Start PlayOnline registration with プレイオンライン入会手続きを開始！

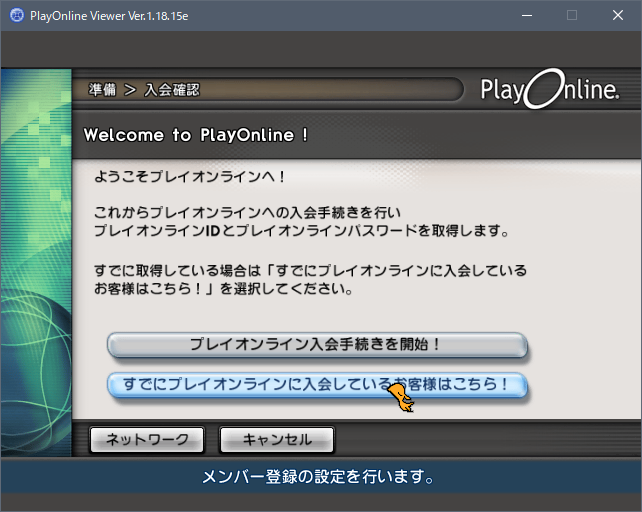(x=317, y=344)
